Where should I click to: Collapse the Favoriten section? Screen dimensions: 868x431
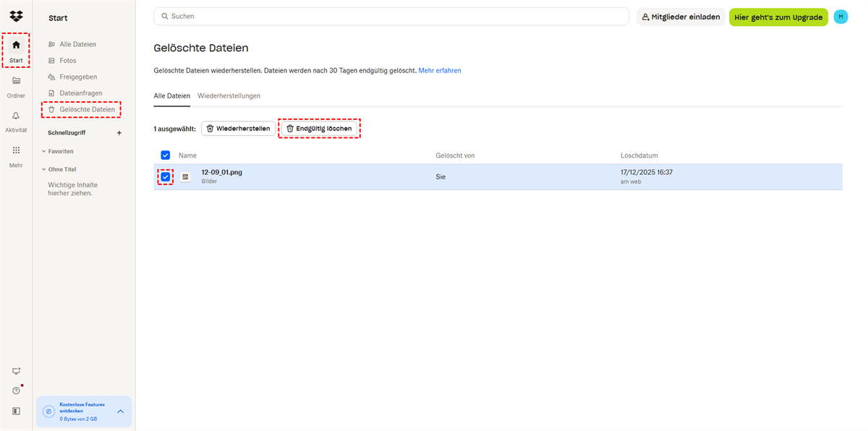[44, 151]
